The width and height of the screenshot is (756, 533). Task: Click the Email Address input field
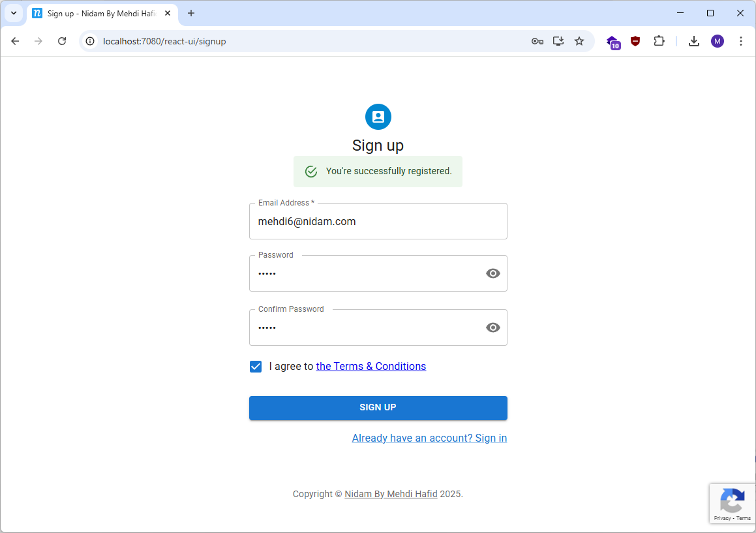(378, 222)
